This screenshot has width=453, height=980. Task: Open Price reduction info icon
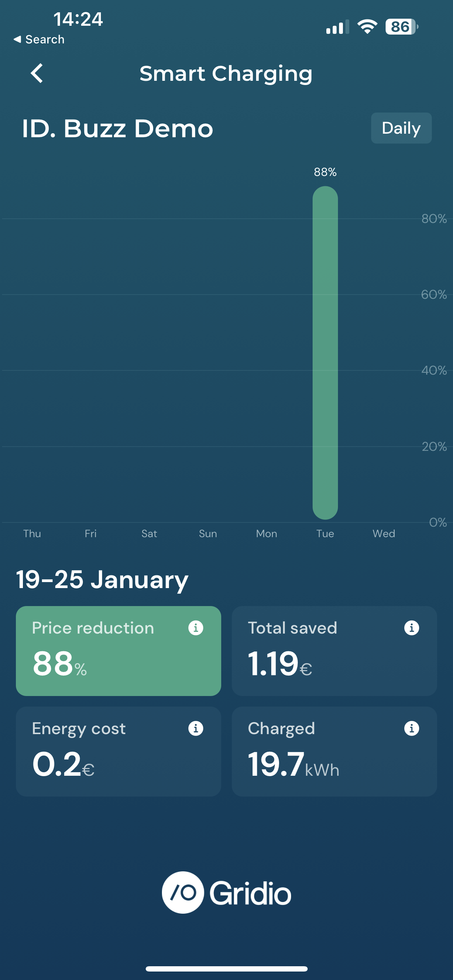195,628
